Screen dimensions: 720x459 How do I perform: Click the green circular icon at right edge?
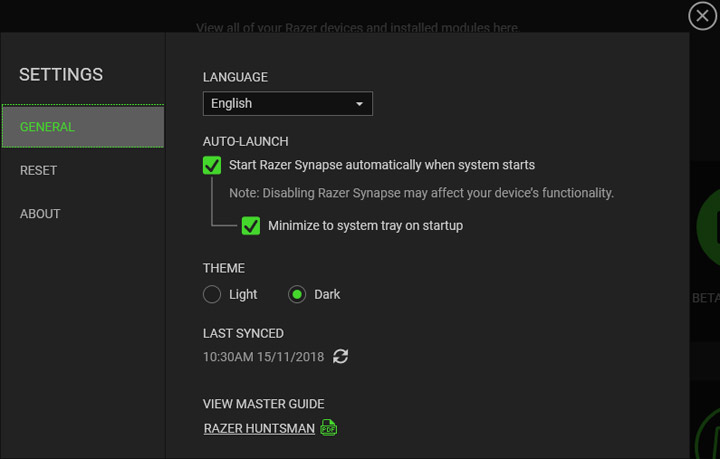tap(710, 225)
